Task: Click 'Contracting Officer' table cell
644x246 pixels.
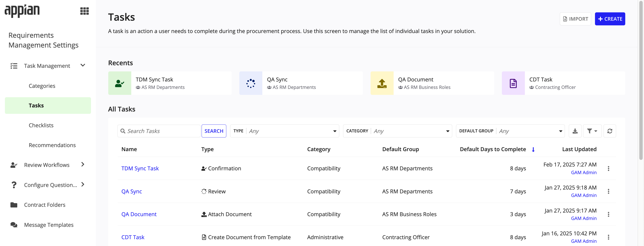Action: 406,237
